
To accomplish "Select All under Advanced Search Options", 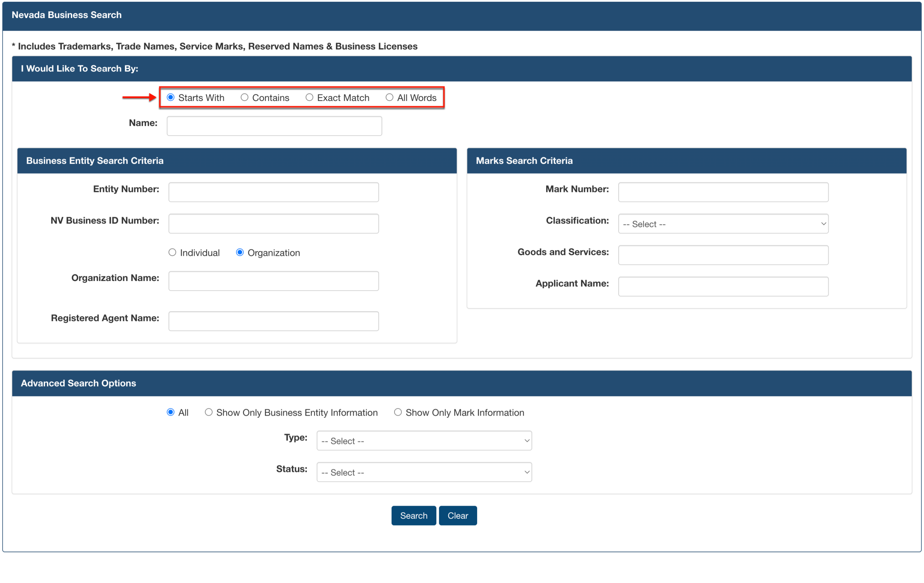I will [x=171, y=412].
